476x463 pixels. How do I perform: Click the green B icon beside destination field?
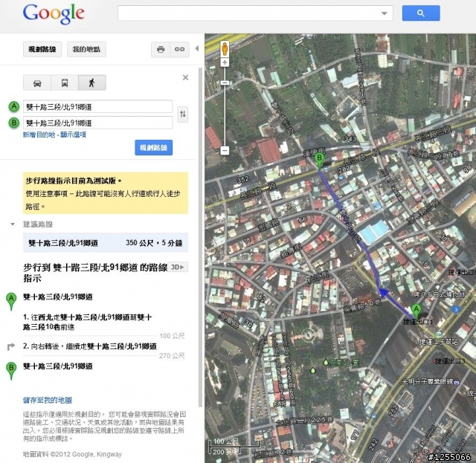(13, 123)
